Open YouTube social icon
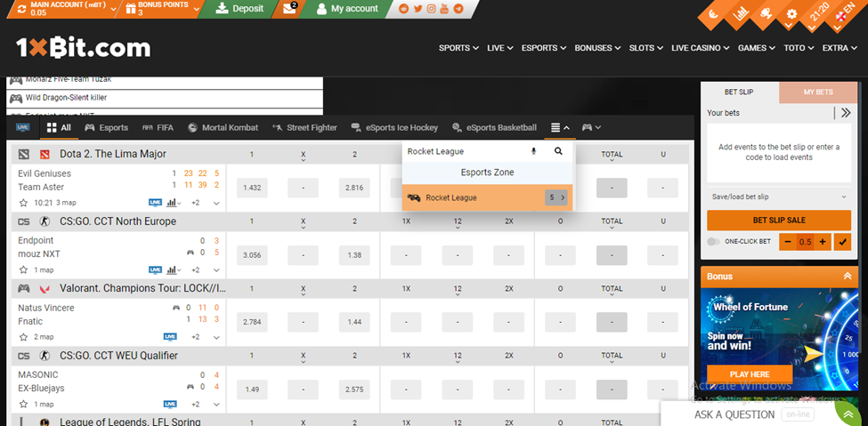868x426 pixels. (444, 9)
